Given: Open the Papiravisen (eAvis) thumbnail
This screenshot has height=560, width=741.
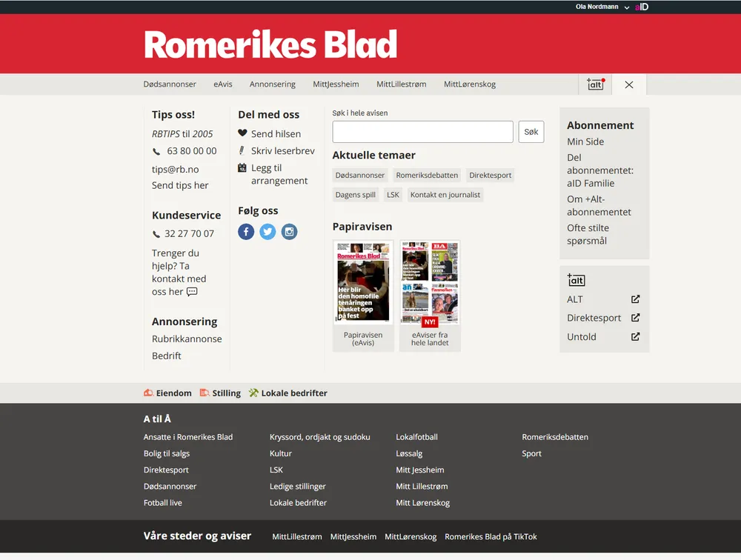Looking at the screenshot, I should 363,283.
